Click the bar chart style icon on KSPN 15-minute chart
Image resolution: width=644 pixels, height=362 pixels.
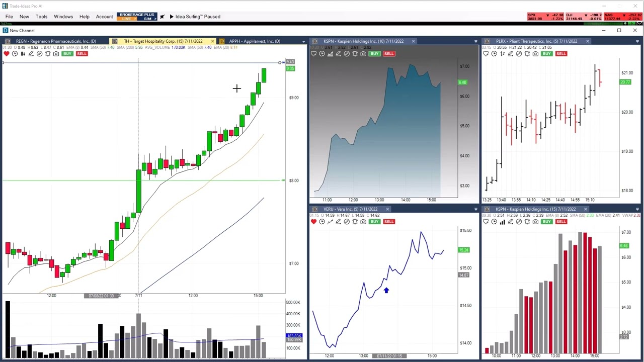click(x=502, y=222)
